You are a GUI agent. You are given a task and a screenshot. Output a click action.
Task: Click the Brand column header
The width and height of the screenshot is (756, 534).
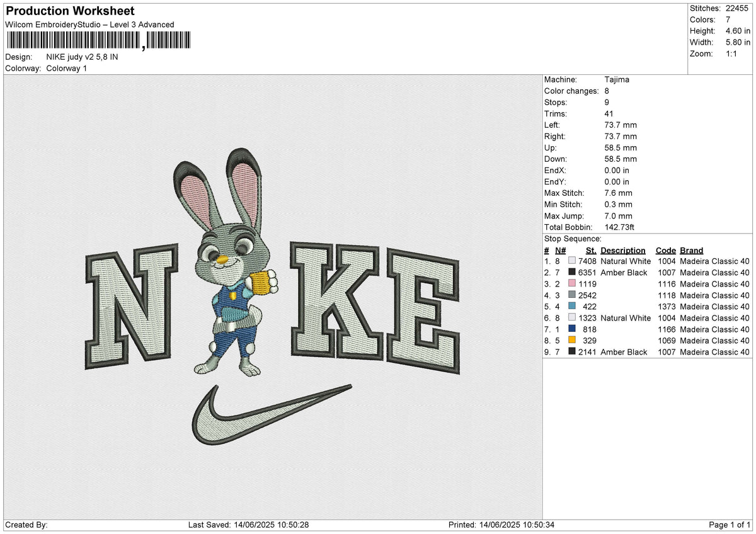point(692,250)
